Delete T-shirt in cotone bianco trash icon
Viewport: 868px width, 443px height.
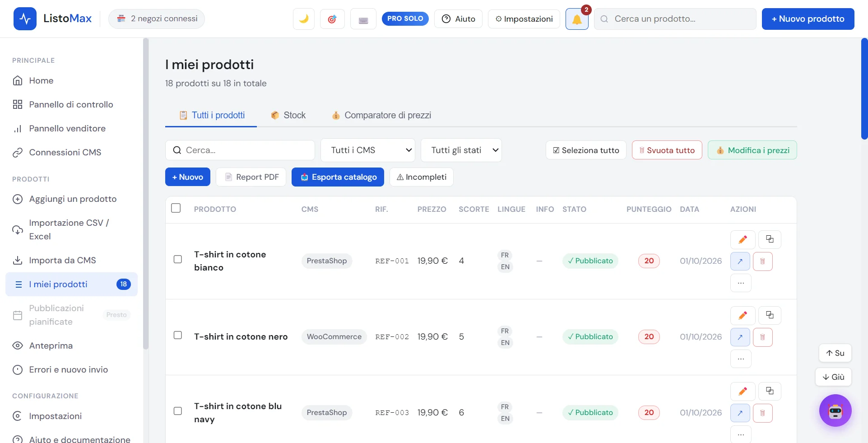pyautogui.click(x=763, y=261)
